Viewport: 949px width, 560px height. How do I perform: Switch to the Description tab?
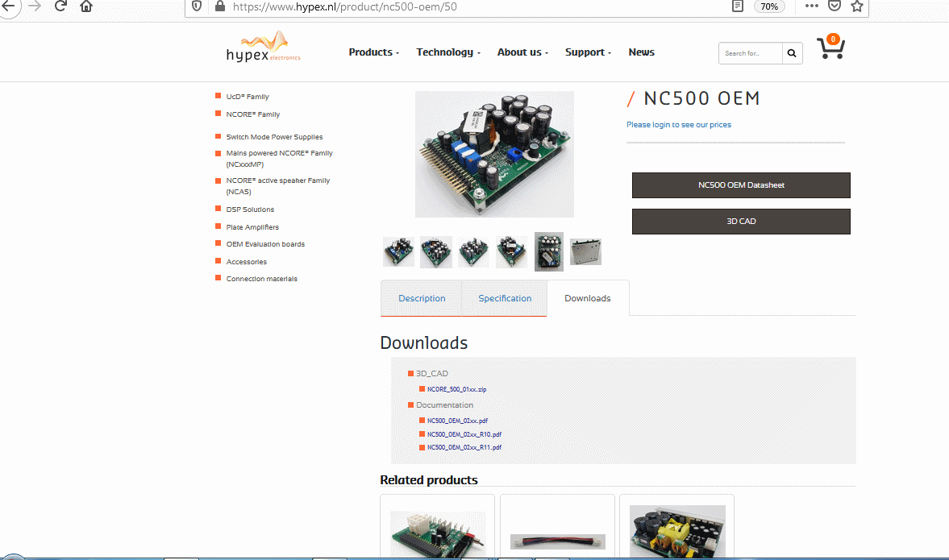point(422,298)
